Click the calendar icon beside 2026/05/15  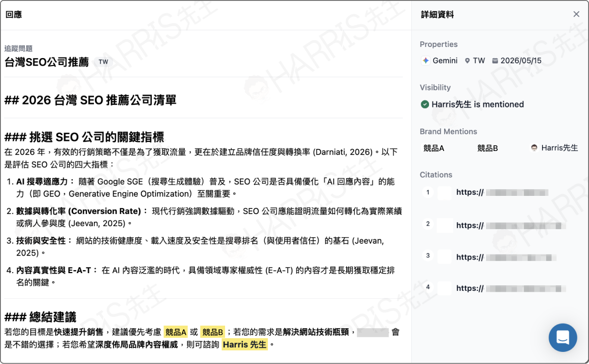click(x=495, y=61)
